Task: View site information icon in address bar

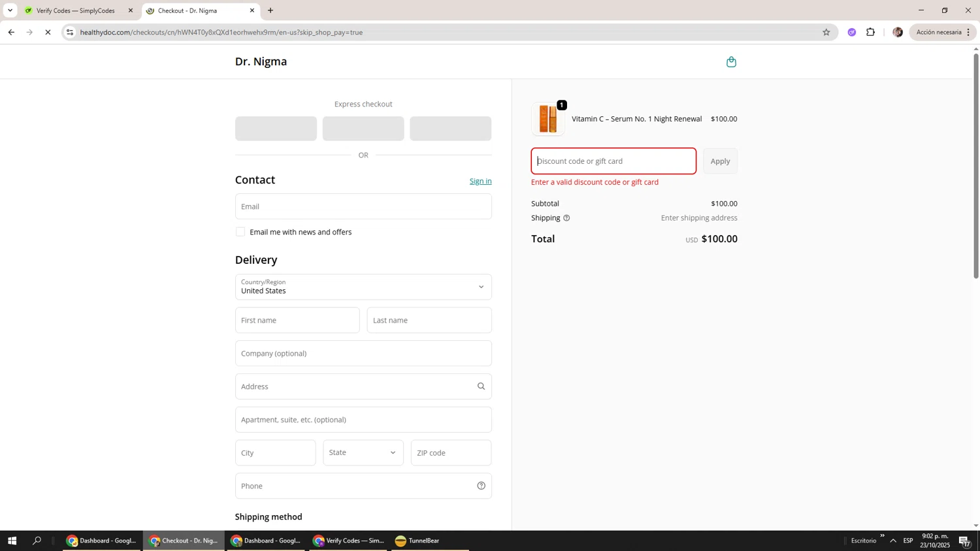Action: click(x=70, y=32)
